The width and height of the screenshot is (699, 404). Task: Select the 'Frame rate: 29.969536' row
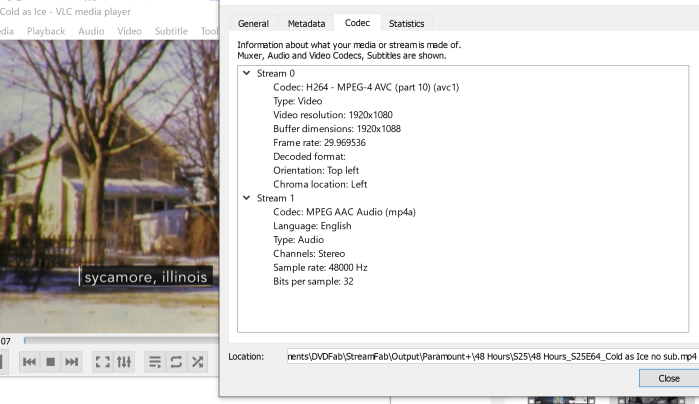tap(319, 143)
